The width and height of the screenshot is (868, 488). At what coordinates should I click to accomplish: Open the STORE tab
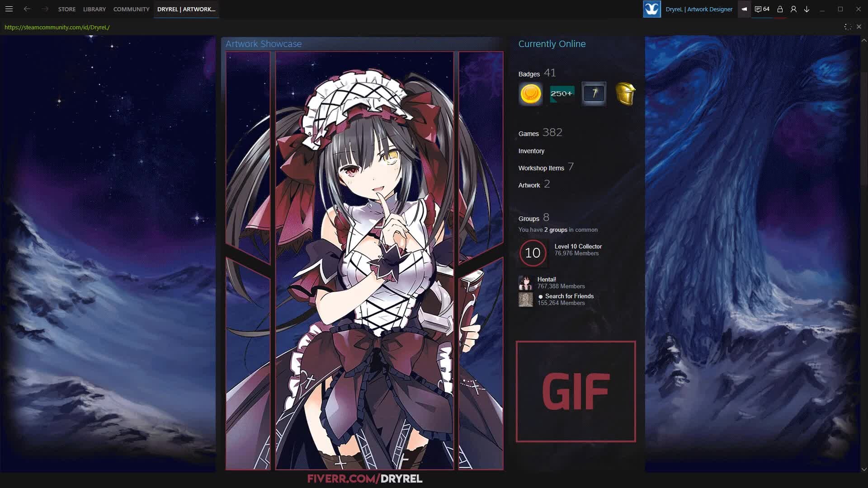(x=67, y=9)
